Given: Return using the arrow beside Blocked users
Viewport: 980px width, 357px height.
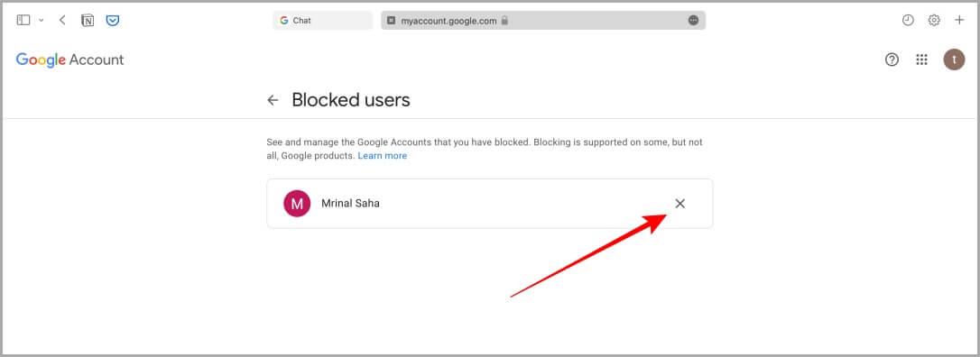Looking at the screenshot, I should point(273,100).
